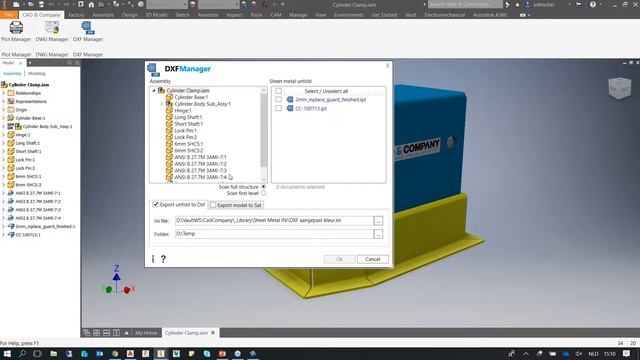Image resolution: width=640 pixels, height=360 pixels.
Task: Check the CC-100713.ipt checkbox
Action: (x=278, y=108)
